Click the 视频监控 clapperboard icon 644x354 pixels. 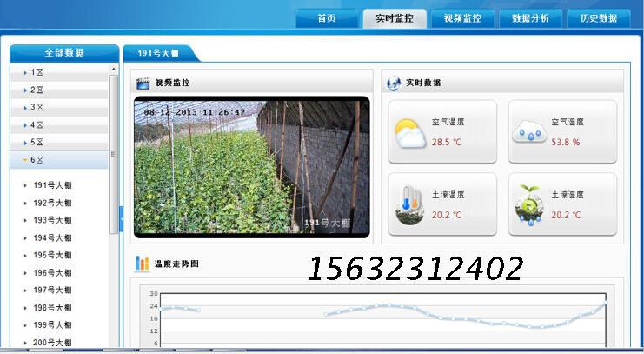tap(143, 83)
